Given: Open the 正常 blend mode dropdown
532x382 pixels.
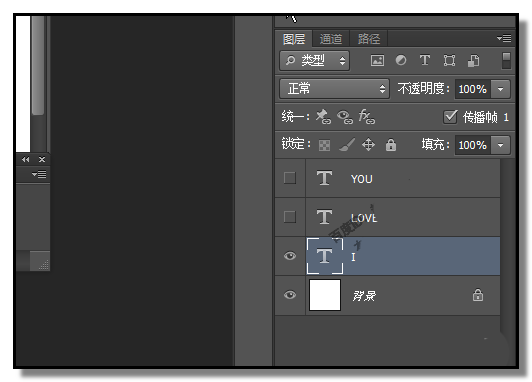Looking at the screenshot, I should (334, 89).
